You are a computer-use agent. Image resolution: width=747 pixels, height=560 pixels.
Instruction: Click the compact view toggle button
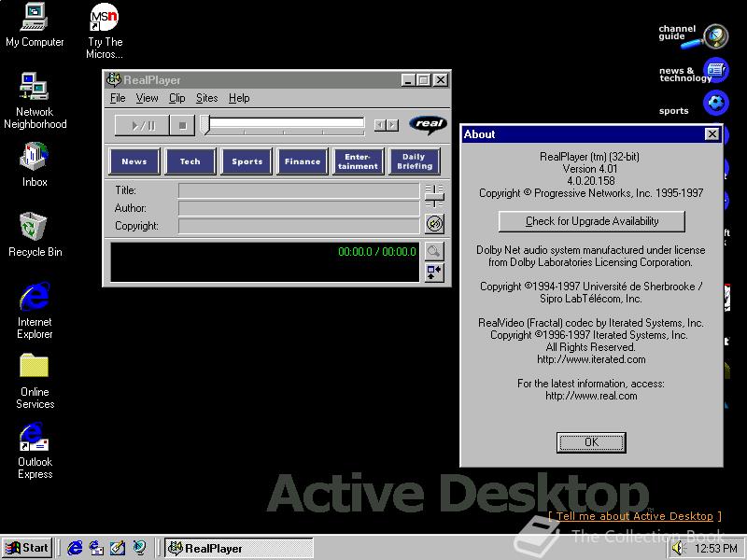433,273
